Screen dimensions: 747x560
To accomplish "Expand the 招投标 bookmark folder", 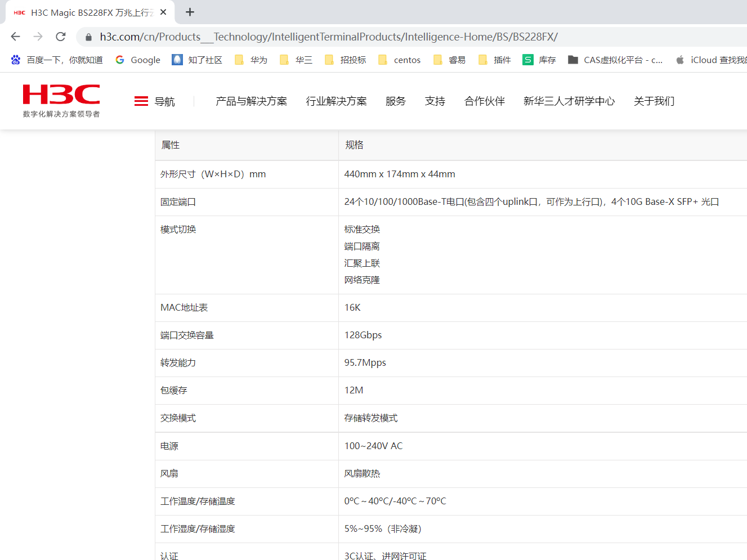I will tap(346, 60).
